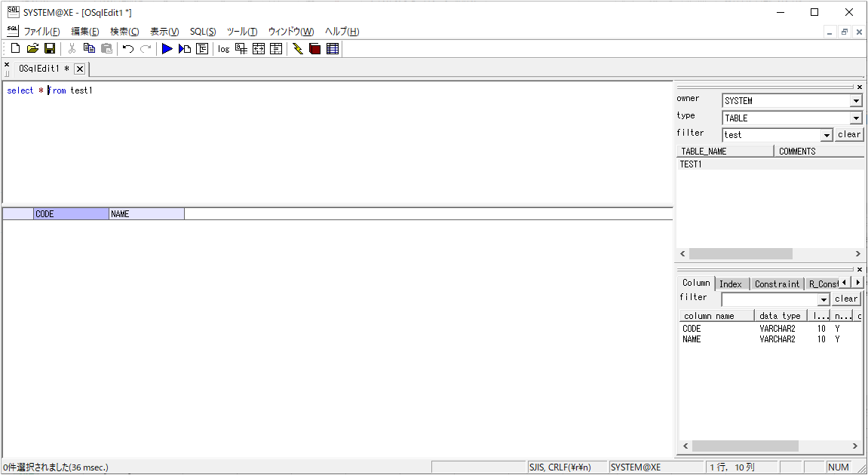The width and height of the screenshot is (868, 475).
Task: Cut selected text with scissors icon
Action: [72, 49]
